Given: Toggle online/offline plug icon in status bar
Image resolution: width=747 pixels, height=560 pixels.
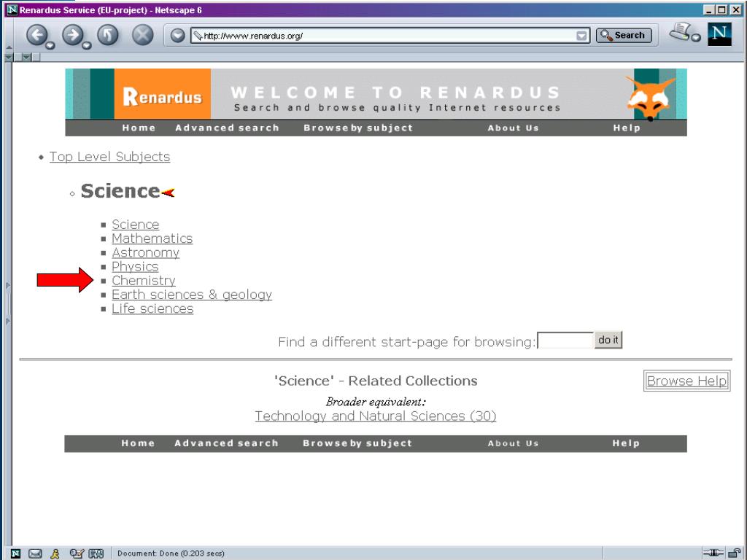Looking at the screenshot, I should pyautogui.click(x=713, y=553).
